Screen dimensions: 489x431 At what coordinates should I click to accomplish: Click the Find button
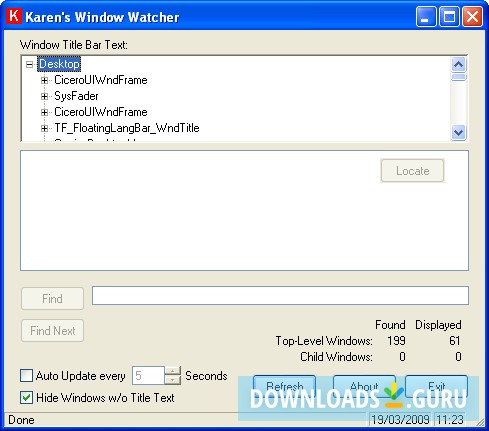click(x=52, y=298)
